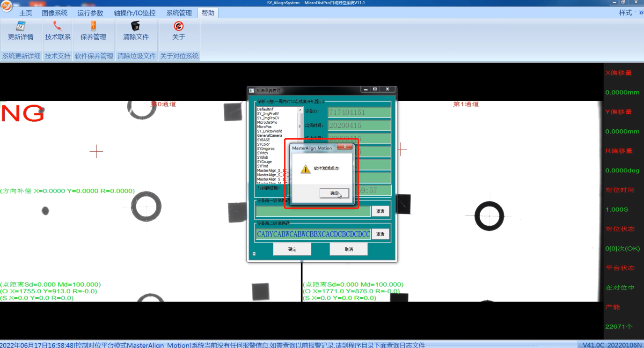The width and height of the screenshot is (644, 348).
Task: Click the warning icon in the MasterAlign_Motion popup
Action: [x=305, y=169]
